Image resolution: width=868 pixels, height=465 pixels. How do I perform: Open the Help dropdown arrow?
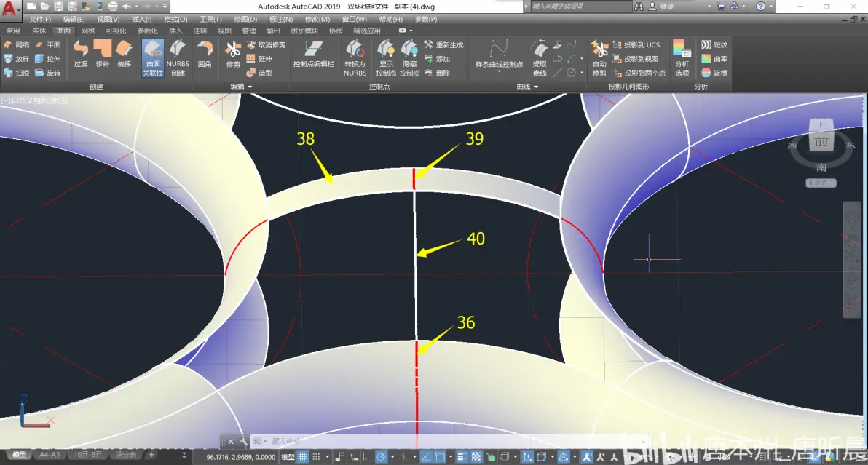pyautogui.click(x=770, y=7)
